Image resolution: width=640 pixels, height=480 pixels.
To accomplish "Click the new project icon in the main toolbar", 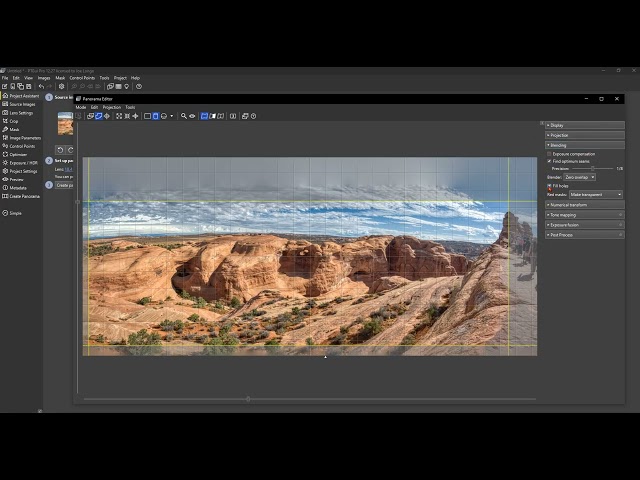I will (4, 87).
